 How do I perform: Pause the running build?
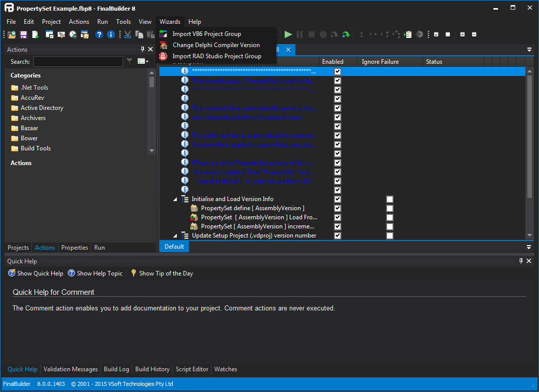299,34
